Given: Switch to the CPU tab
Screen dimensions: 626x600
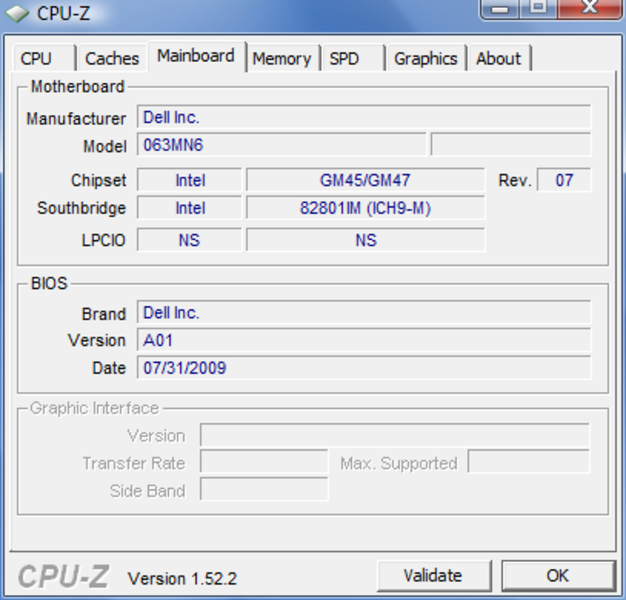Looking at the screenshot, I should (44, 59).
